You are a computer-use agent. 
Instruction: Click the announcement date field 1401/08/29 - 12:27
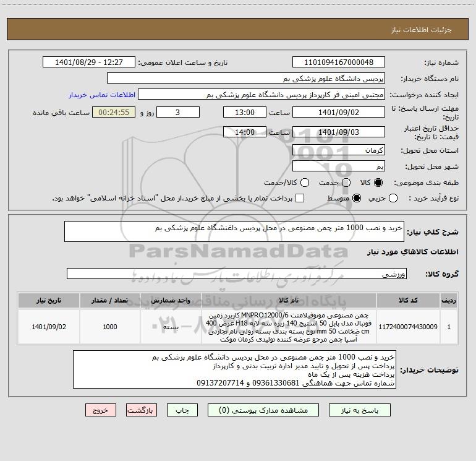tap(89, 62)
